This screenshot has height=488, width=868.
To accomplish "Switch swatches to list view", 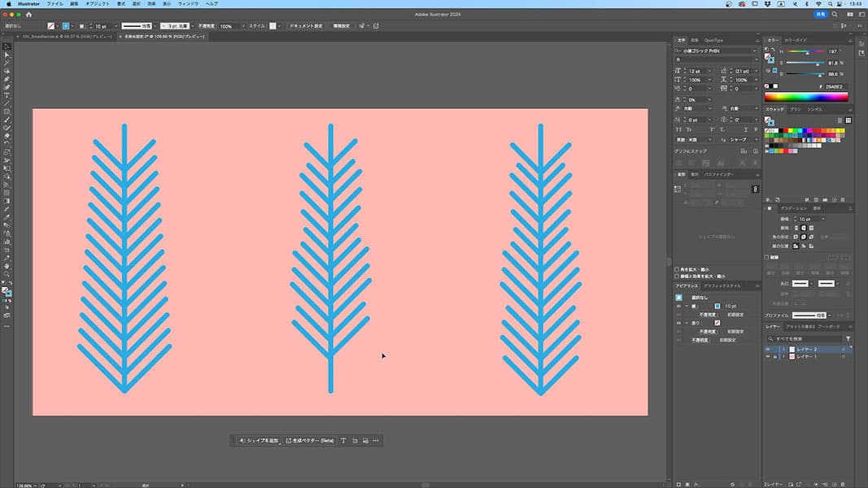I will click(840, 120).
